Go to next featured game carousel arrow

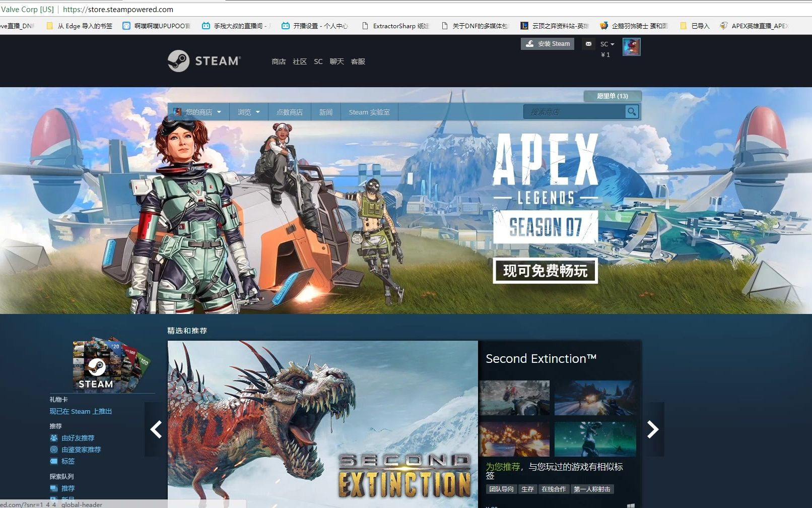653,429
